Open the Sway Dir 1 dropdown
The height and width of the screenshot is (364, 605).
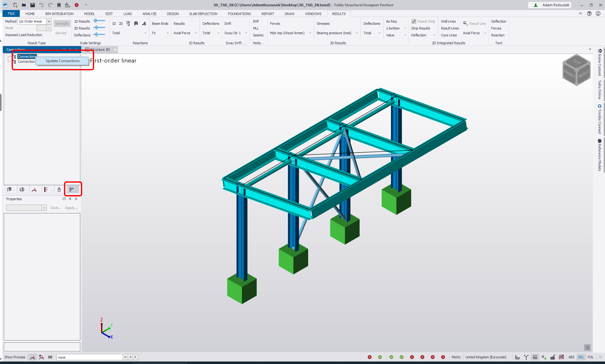pyautogui.click(x=246, y=33)
